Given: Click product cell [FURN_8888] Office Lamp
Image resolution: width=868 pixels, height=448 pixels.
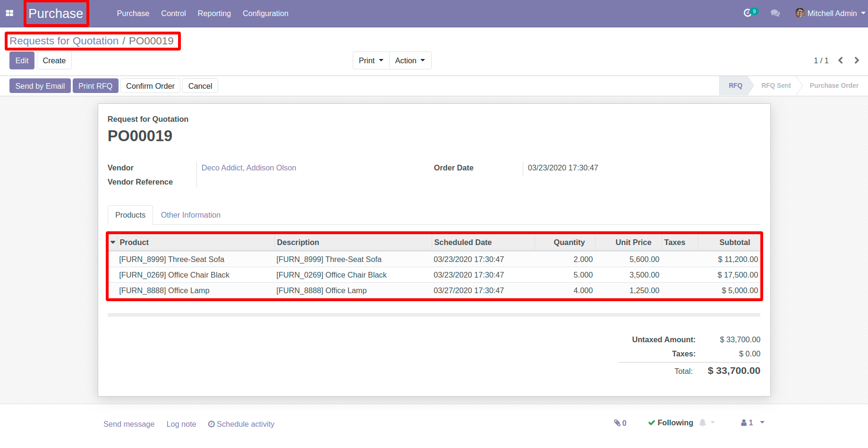Looking at the screenshot, I should click(164, 290).
